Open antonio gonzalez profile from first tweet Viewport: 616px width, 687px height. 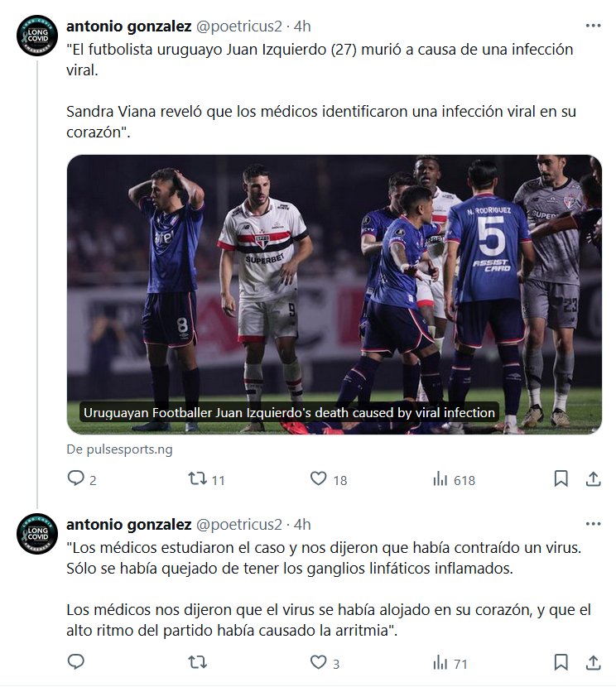(x=129, y=26)
